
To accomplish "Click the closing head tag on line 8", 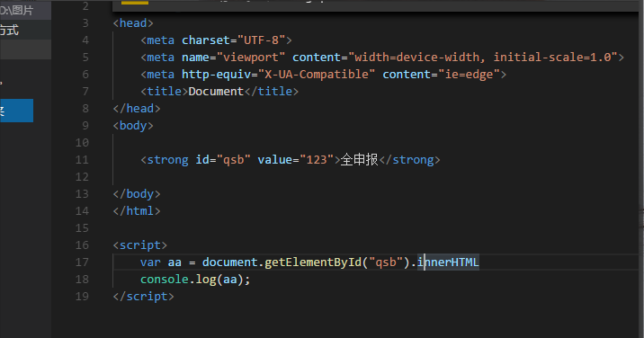I will click(137, 109).
